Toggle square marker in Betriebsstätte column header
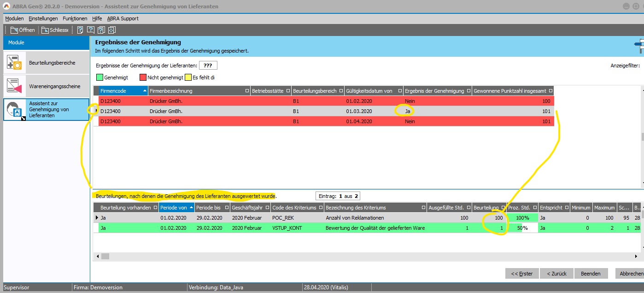Viewport: 644px width, 293px height. point(288,91)
